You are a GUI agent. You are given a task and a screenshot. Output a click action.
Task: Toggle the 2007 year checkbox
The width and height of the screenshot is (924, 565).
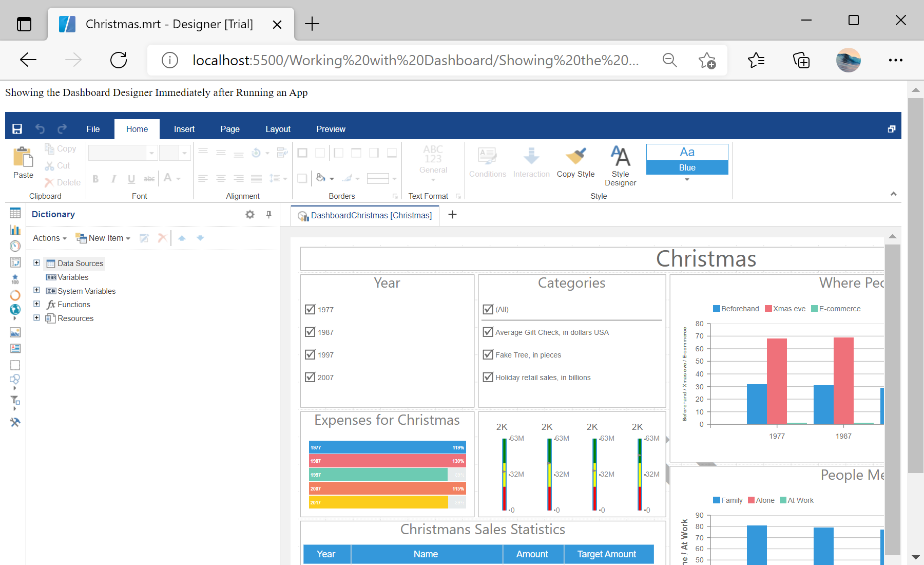(x=310, y=377)
